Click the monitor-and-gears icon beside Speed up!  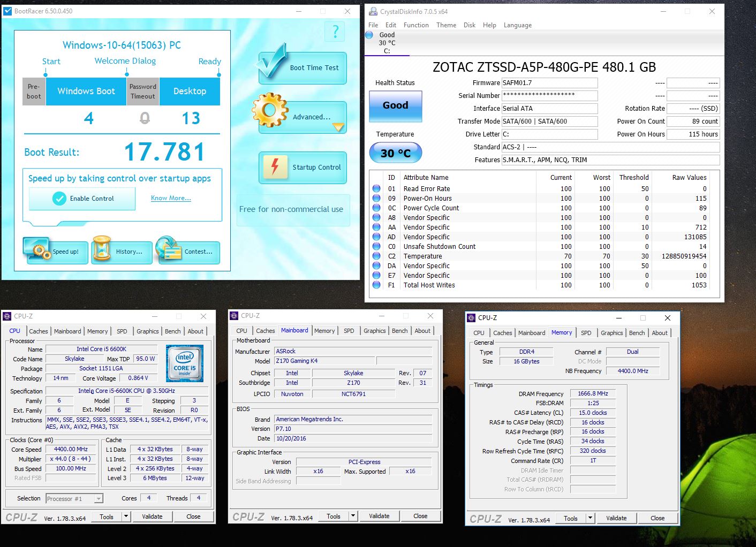[37, 248]
